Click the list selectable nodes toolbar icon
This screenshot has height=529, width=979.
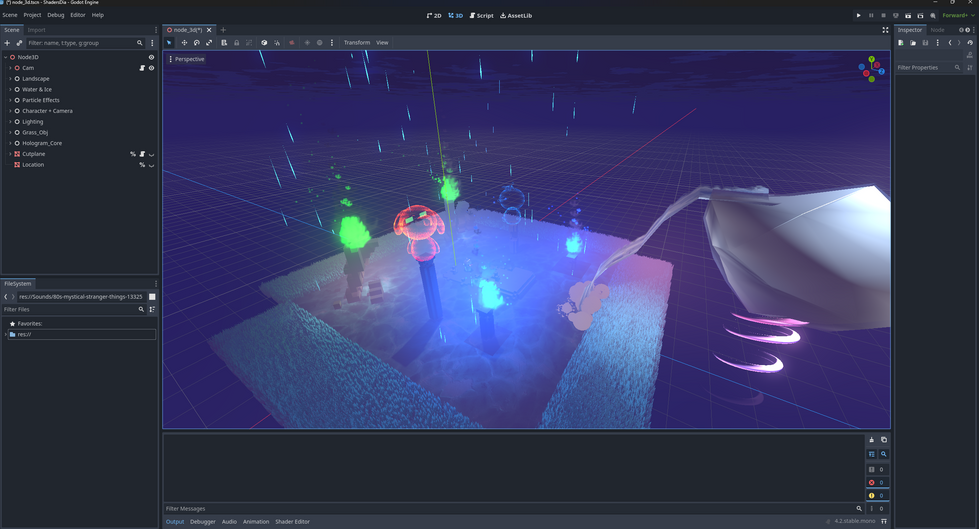pyautogui.click(x=224, y=42)
